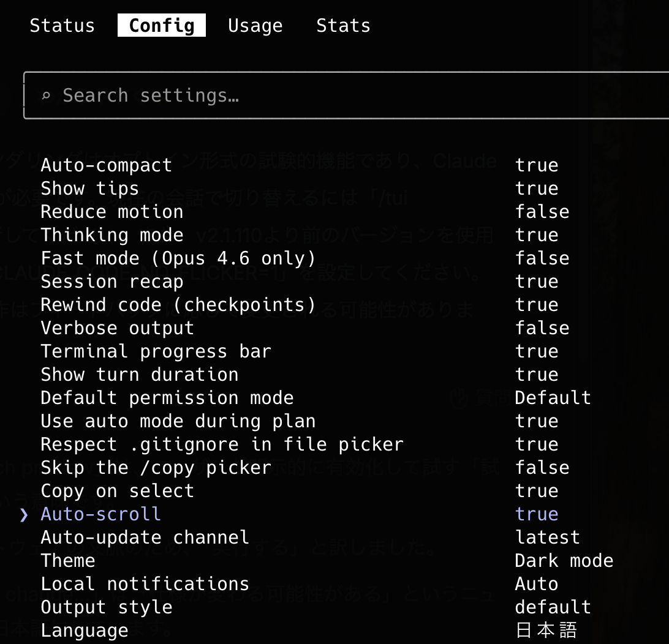Select the Output style setting row

[107, 607]
